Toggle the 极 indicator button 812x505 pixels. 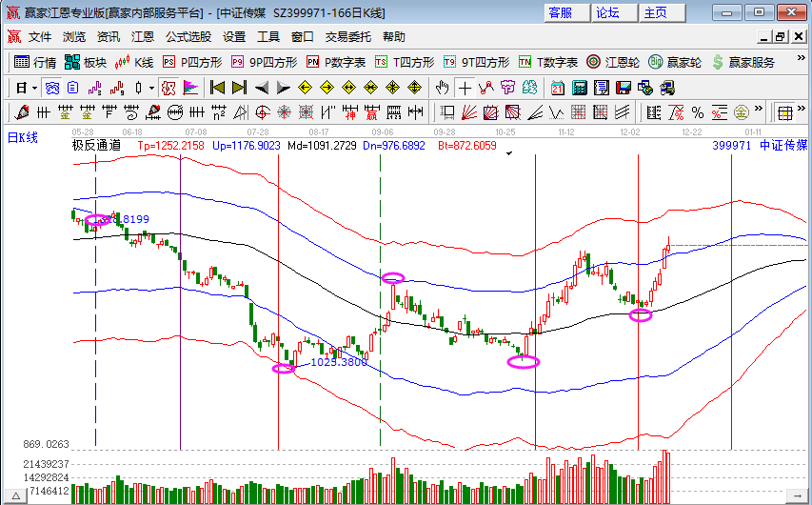[x=168, y=89]
